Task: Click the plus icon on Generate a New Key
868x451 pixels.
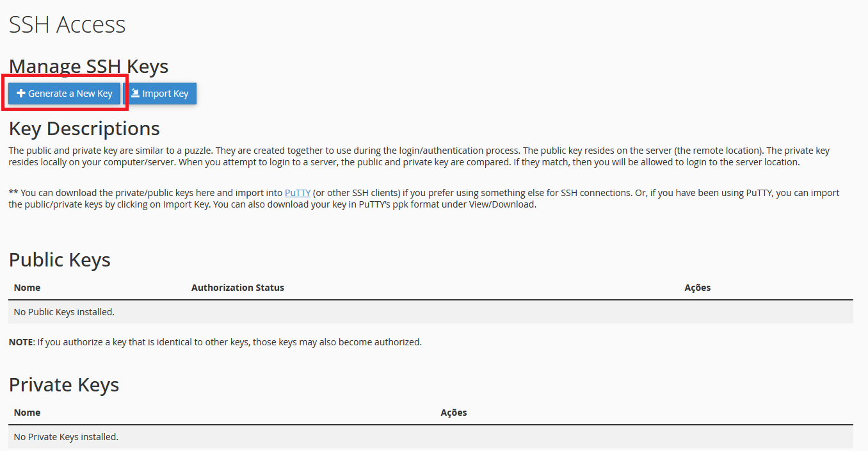Action: click(21, 94)
